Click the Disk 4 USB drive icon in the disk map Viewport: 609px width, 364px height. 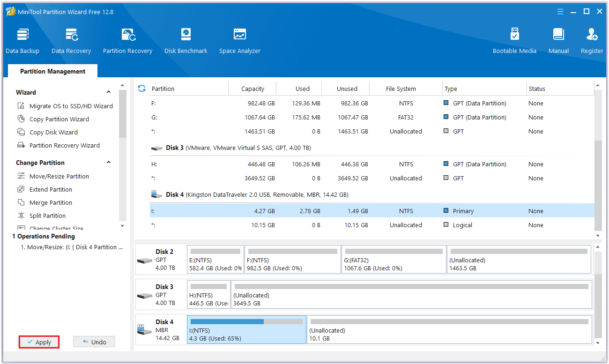coord(145,330)
